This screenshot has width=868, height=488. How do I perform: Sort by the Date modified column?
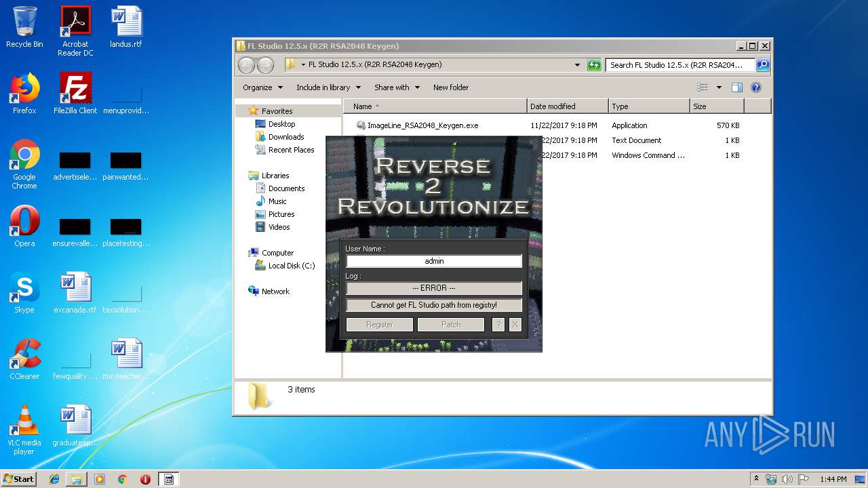(568, 106)
